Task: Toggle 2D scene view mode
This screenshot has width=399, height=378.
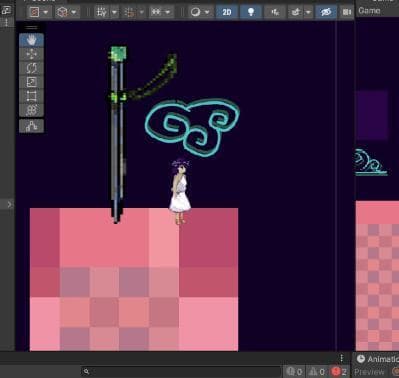Action: [x=227, y=12]
